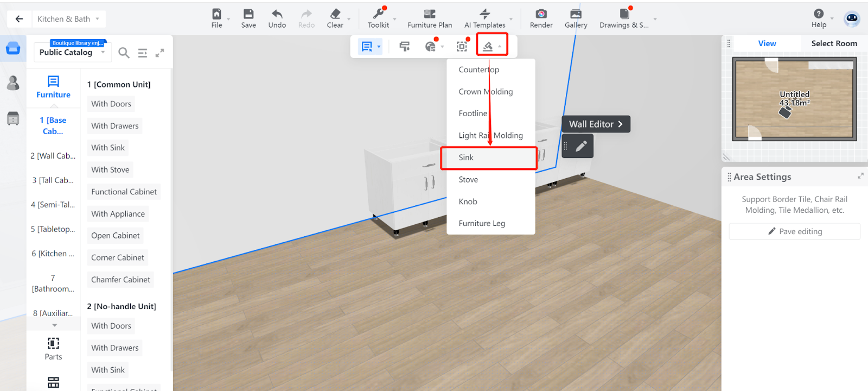Click the paint roller tool icon

tap(404, 47)
